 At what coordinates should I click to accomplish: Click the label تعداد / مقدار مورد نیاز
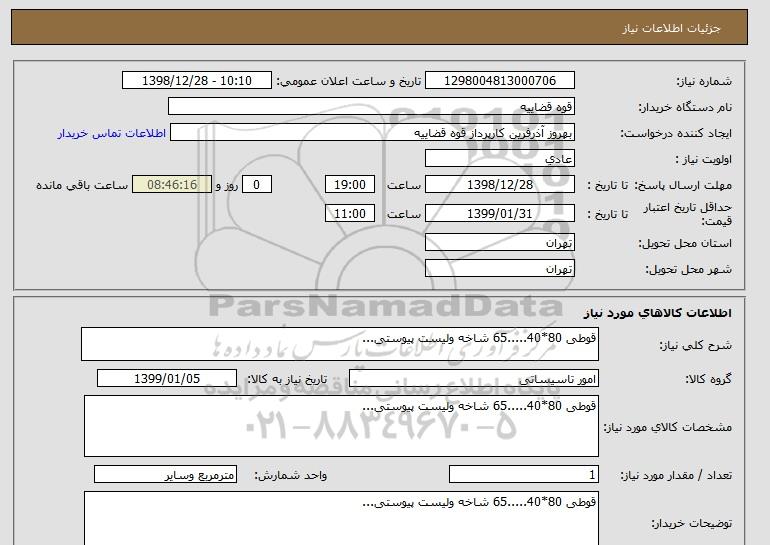click(x=676, y=475)
